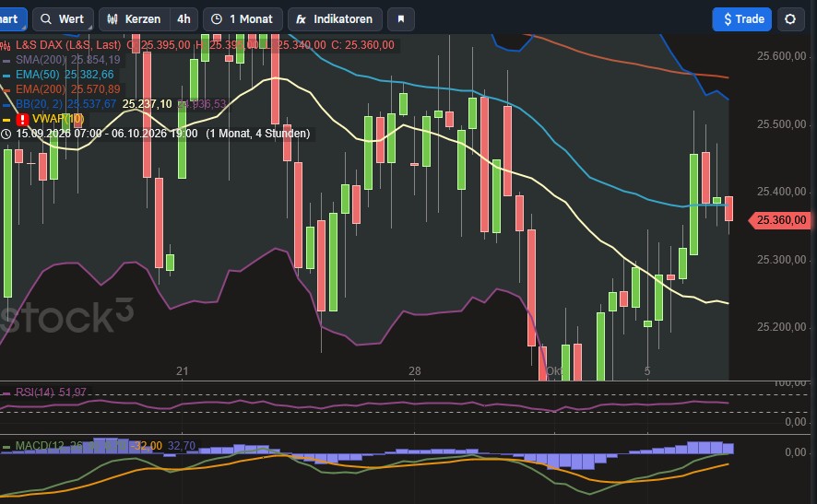This screenshot has width=817, height=504.
Task: Click the 25.600,00 price axis label
Action: (x=782, y=56)
